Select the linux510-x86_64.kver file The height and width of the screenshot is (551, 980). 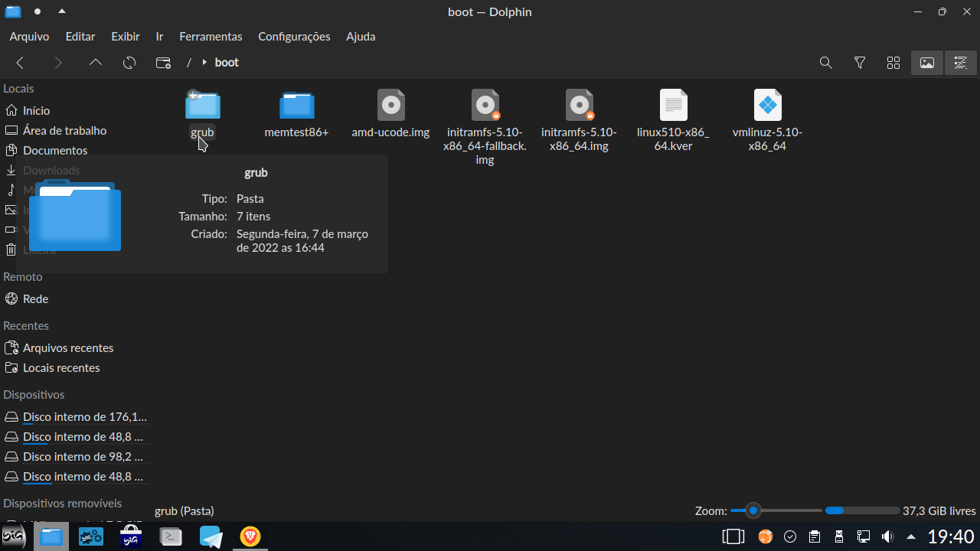pos(673,121)
